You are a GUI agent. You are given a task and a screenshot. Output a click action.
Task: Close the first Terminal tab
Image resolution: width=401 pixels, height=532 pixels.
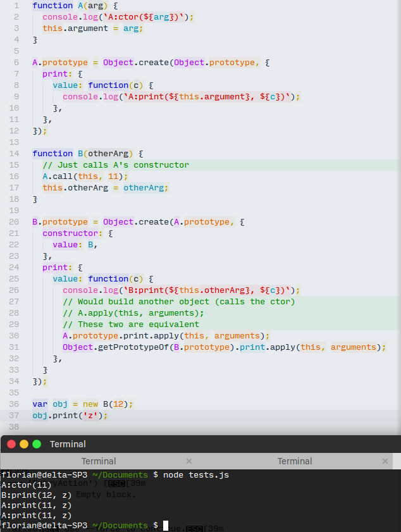(x=189, y=461)
